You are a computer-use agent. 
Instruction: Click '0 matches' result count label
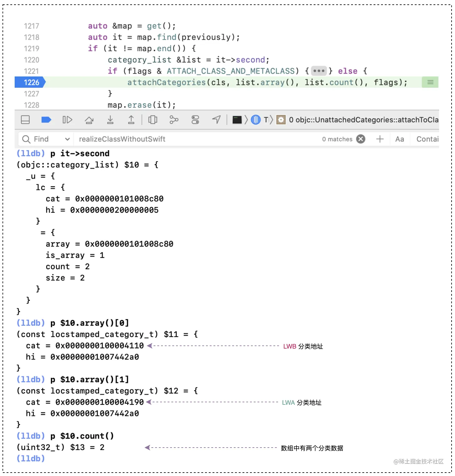337,139
